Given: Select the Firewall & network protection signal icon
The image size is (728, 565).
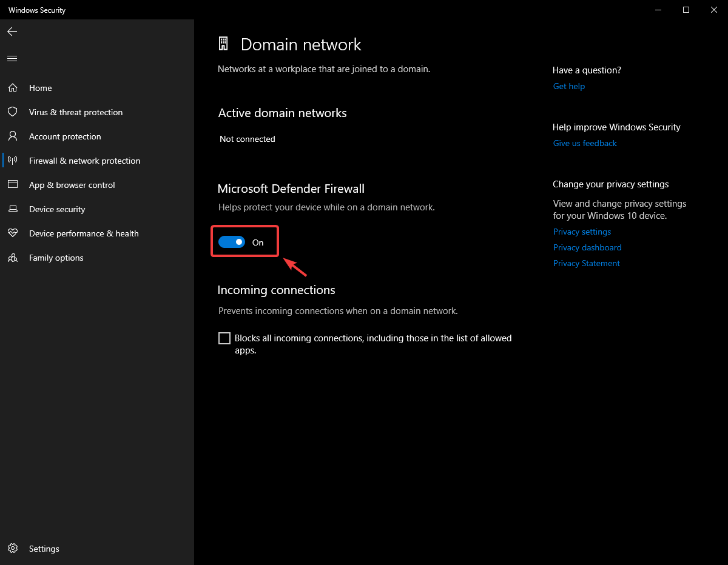Looking at the screenshot, I should click(13, 160).
